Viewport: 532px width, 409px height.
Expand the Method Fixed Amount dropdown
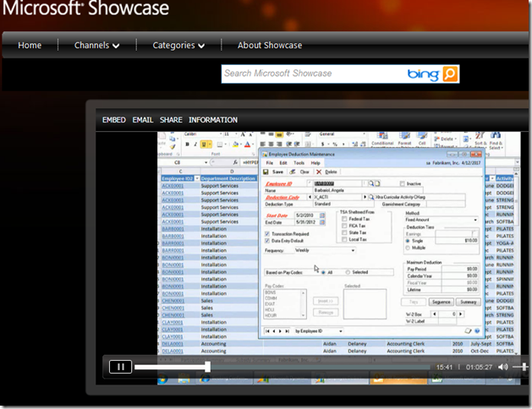(x=475, y=220)
